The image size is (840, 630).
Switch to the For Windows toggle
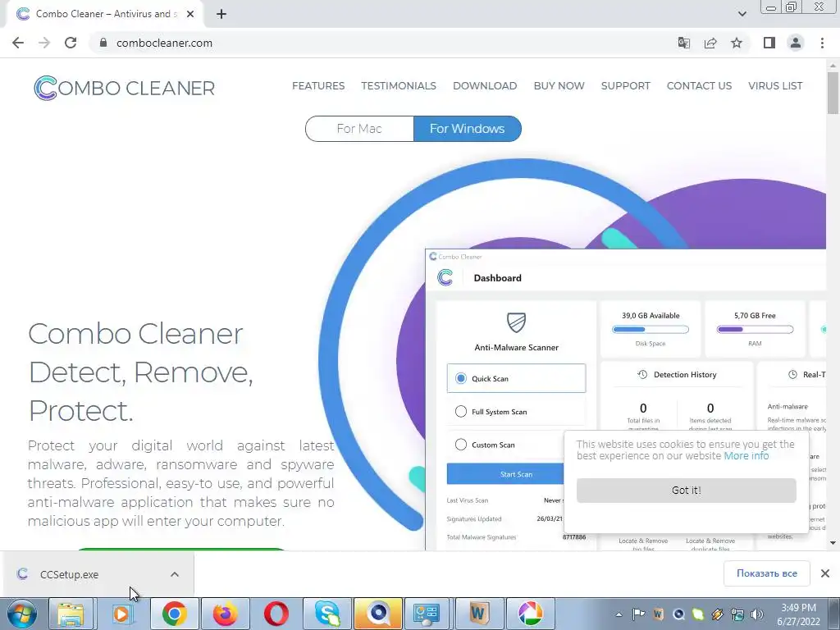tap(467, 129)
